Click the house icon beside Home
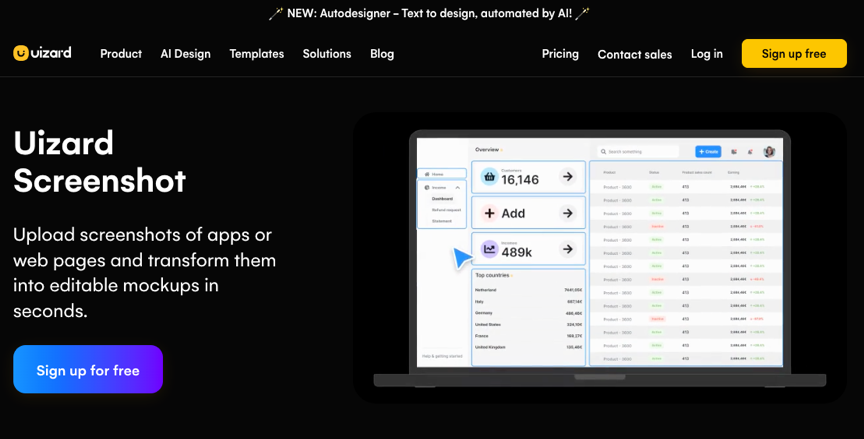 point(427,174)
